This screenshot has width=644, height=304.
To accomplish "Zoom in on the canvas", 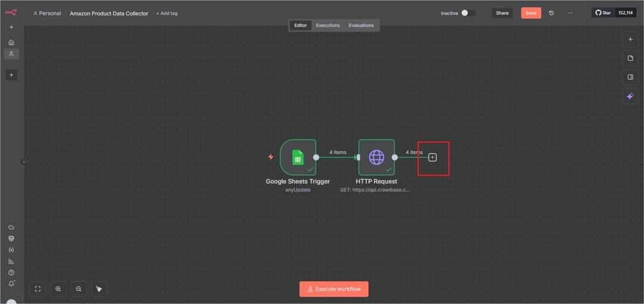I will tap(58, 289).
